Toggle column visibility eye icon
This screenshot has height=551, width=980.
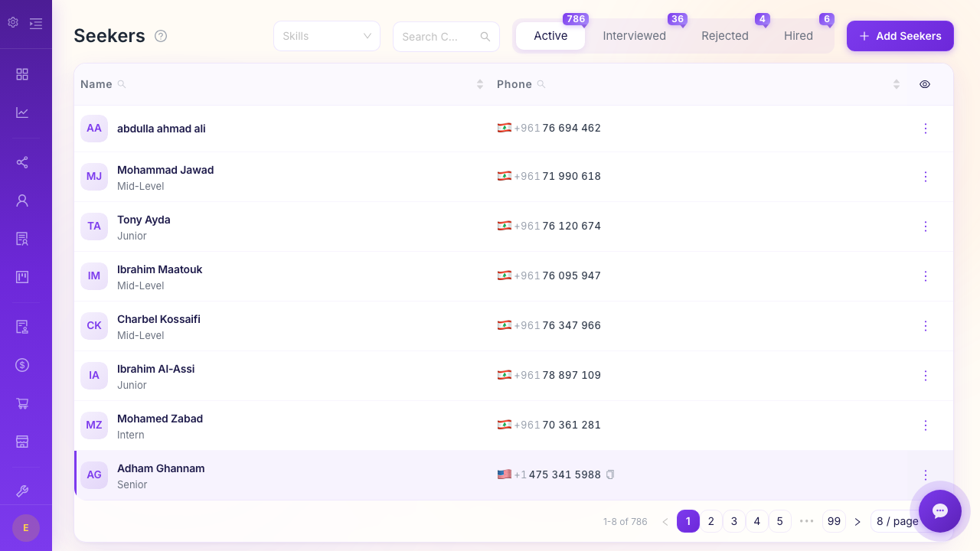tap(925, 84)
